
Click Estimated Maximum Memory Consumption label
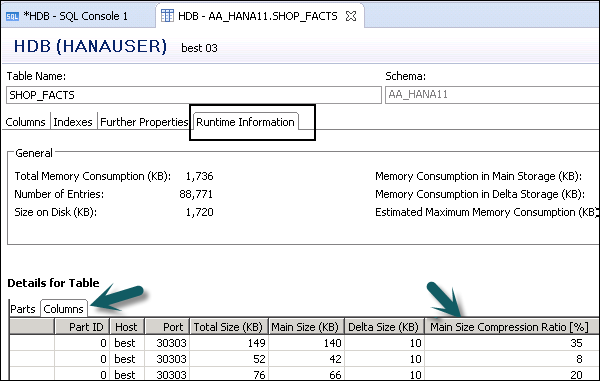[486, 212]
